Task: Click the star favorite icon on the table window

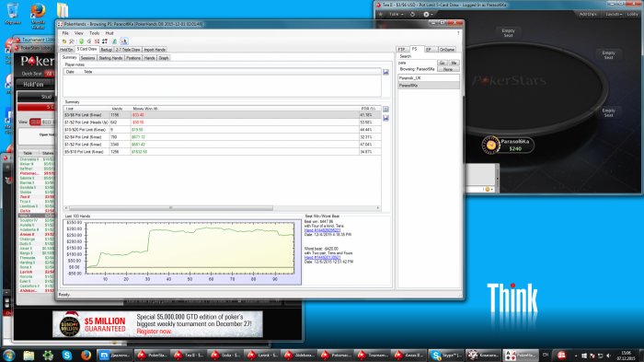Action: pyautogui.click(x=381, y=14)
